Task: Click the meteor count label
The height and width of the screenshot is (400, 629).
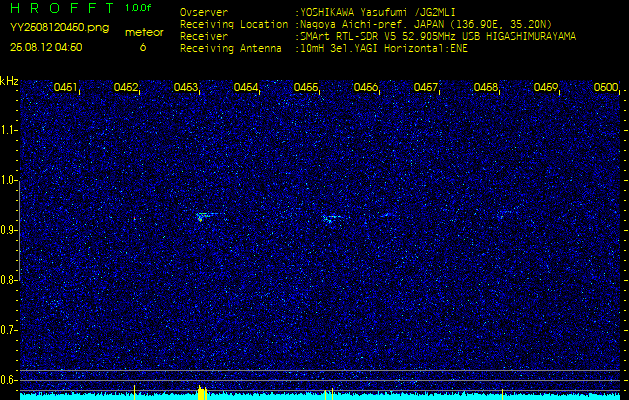Action: [x=144, y=33]
